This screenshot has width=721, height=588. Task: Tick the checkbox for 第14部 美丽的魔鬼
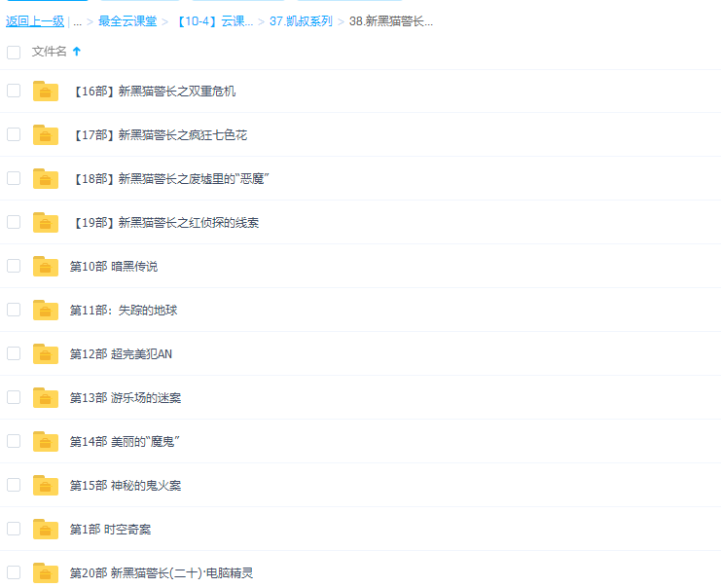pos(14,441)
